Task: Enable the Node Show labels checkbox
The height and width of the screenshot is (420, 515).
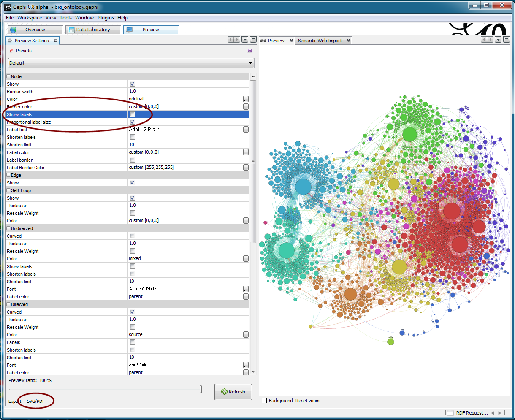Action: coord(132,114)
